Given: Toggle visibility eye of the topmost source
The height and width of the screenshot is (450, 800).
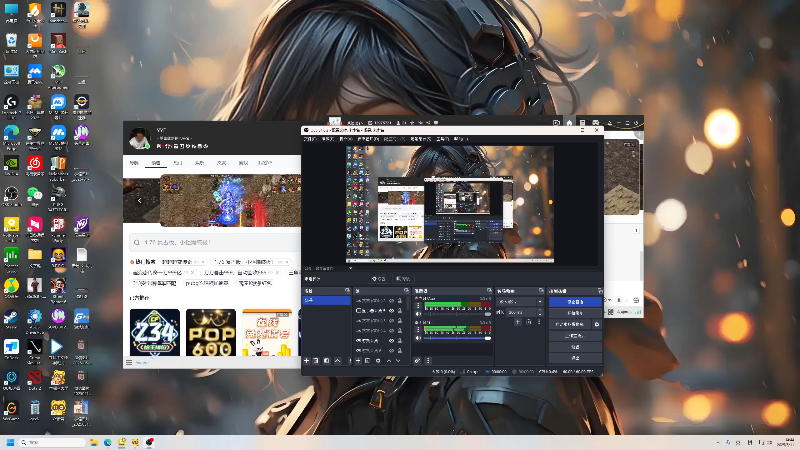Looking at the screenshot, I should (391, 301).
